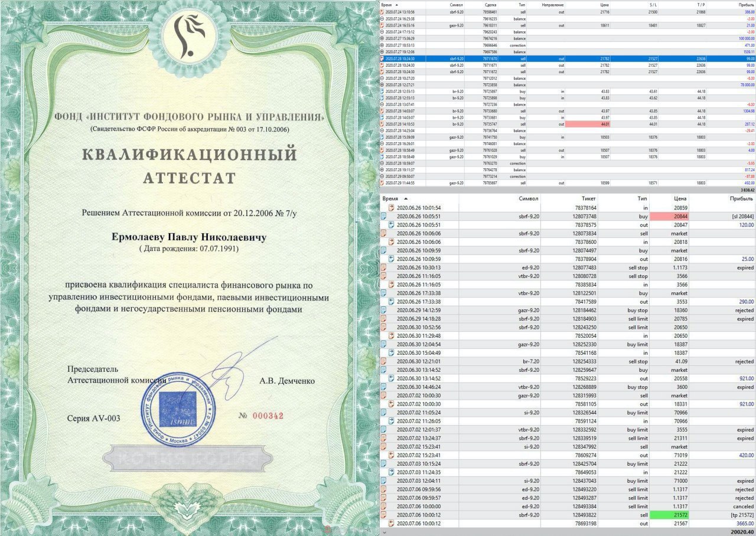Click the deal icon for ticket 78417589
756x536 pixels.
click(391, 302)
